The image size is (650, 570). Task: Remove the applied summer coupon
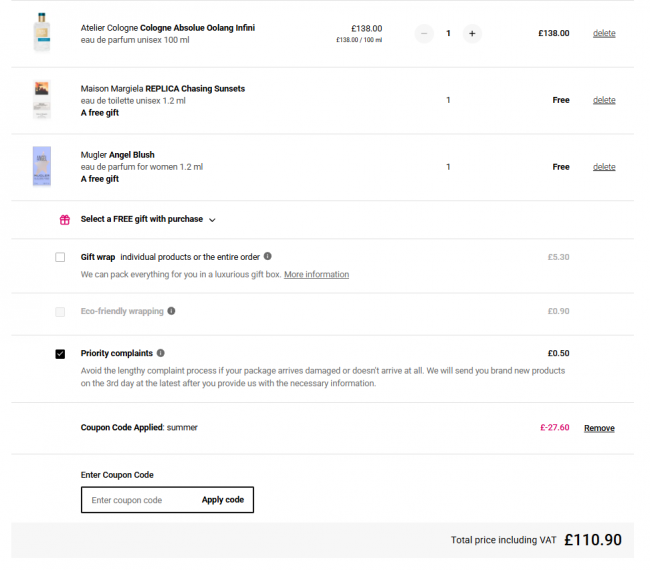pos(599,428)
